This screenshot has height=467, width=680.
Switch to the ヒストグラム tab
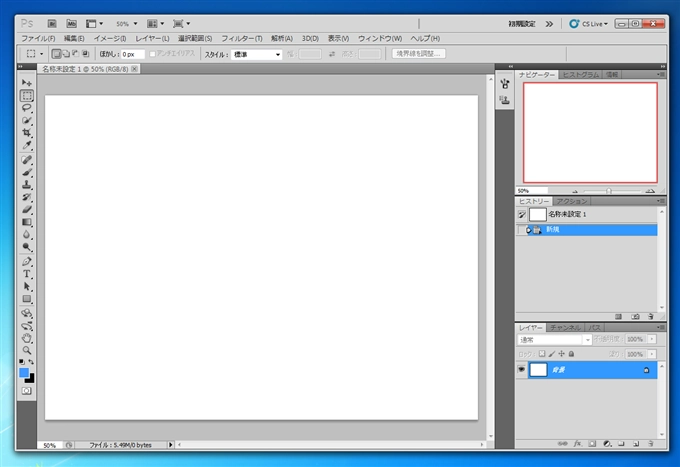click(x=580, y=75)
